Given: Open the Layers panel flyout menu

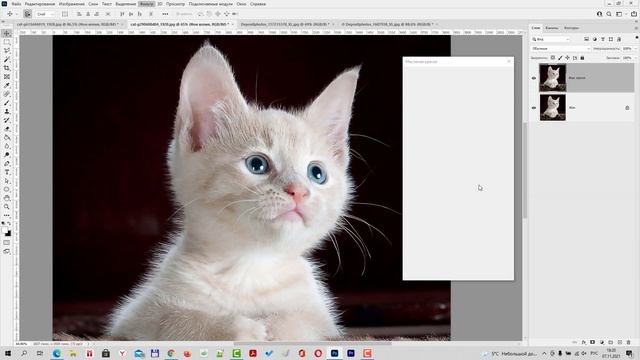Looking at the screenshot, I should pyautogui.click(x=636, y=28).
